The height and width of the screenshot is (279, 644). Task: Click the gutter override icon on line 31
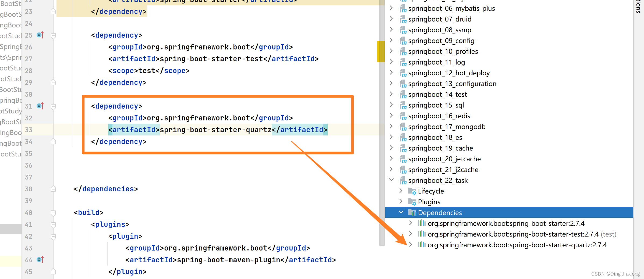point(40,106)
